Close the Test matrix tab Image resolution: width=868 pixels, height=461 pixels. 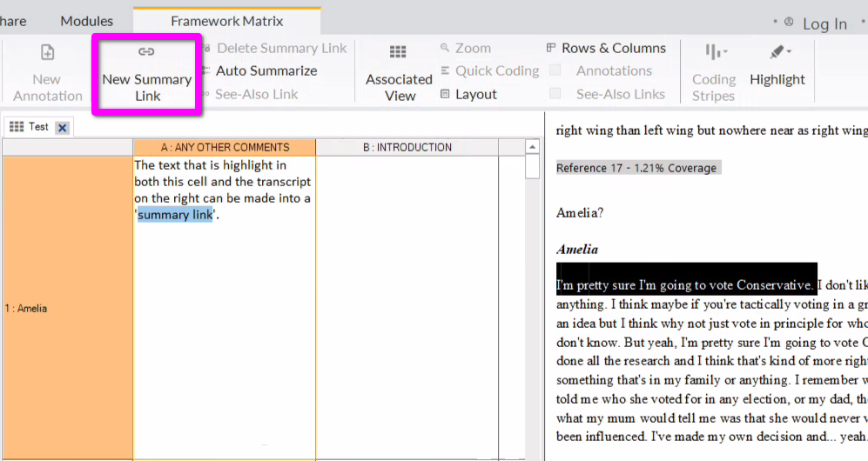tap(62, 128)
